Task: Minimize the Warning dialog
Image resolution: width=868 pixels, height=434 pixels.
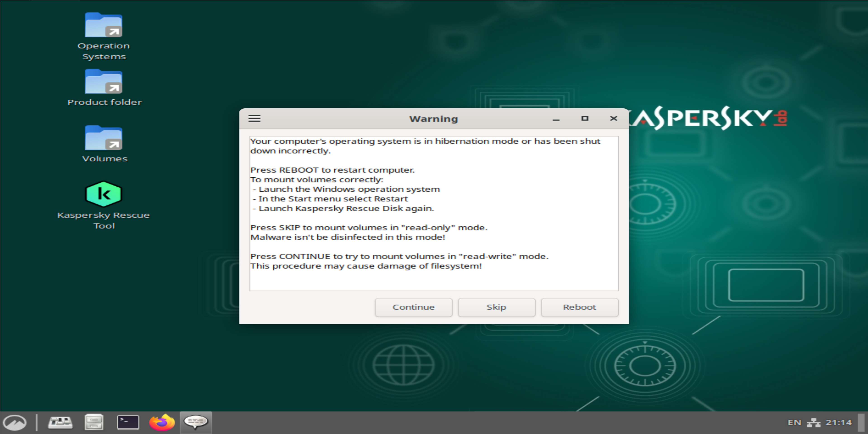Action: click(556, 119)
